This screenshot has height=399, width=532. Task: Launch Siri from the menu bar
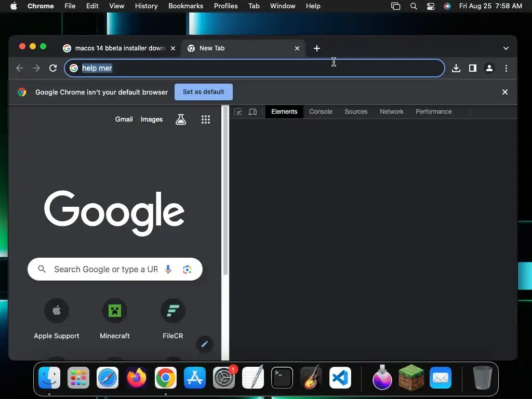447,6
